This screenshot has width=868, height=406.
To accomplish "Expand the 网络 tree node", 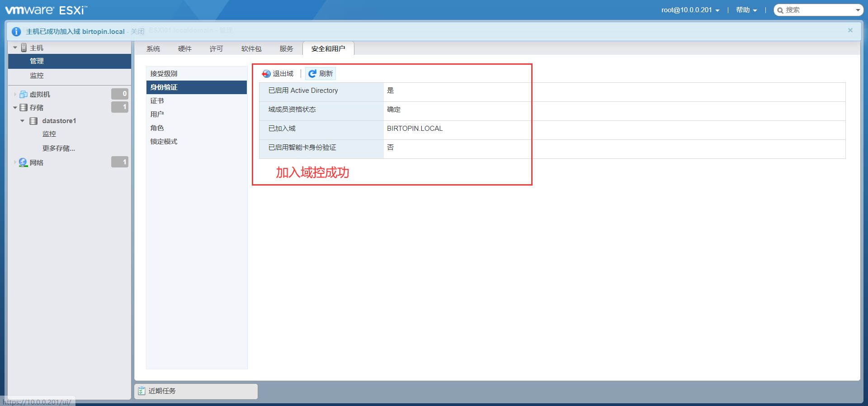I will (x=15, y=162).
